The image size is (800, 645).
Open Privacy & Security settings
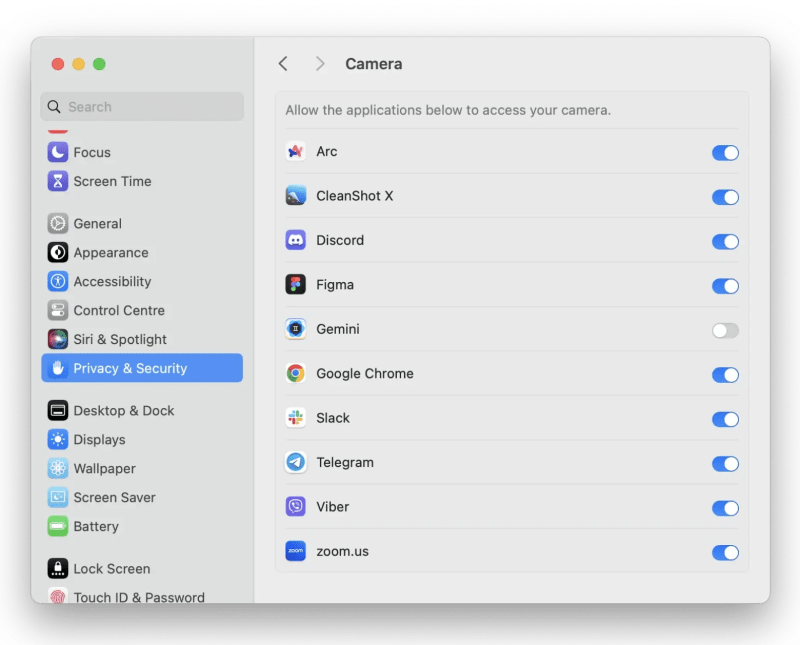pos(128,368)
